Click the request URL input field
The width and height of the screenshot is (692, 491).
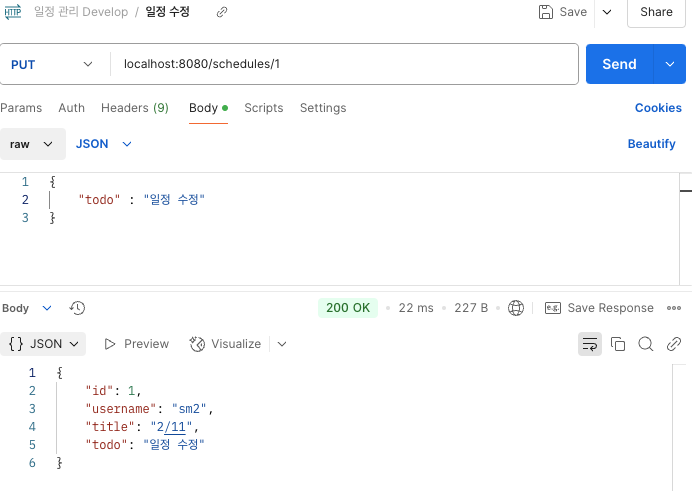point(344,64)
